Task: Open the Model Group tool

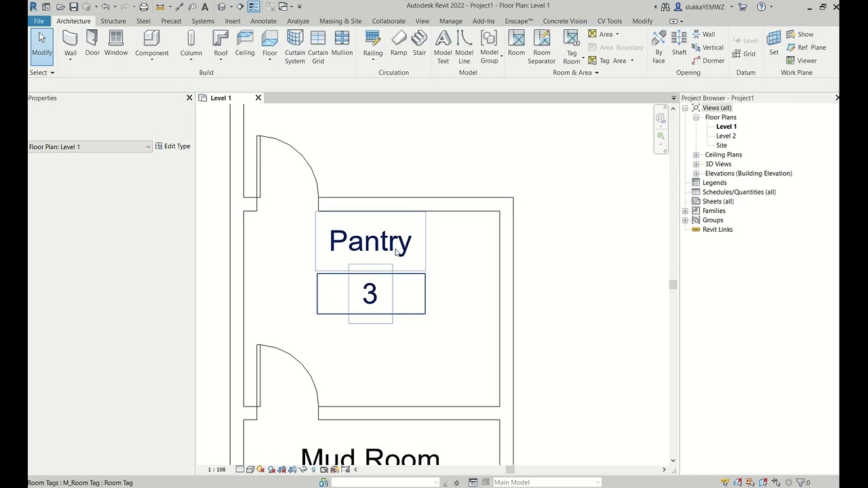Action: click(489, 47)
